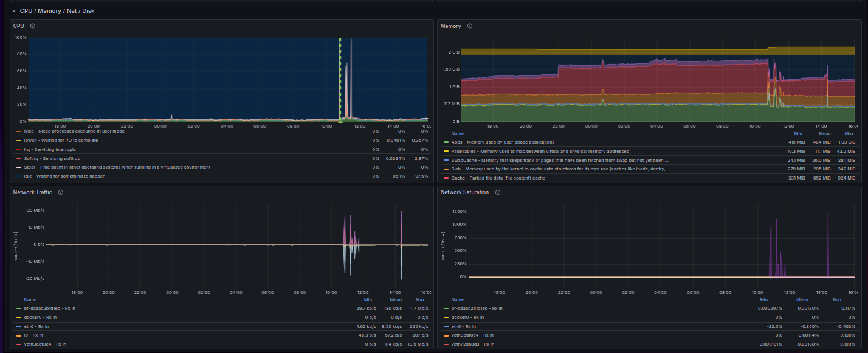The image size is (868, 353).
Task: Click docker0 color swatch in Network Traffic legend
Action: pyautogui.click(x=19, y=317)
